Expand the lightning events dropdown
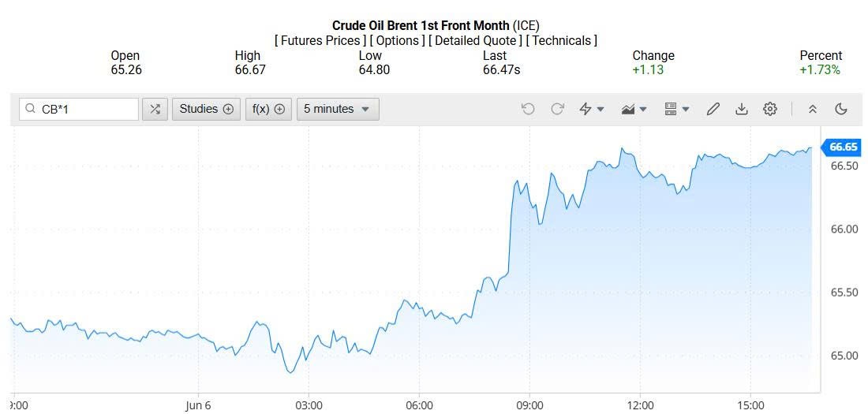Image resolution: width=868 pixels, height=414 pixels. pos(592,109)
